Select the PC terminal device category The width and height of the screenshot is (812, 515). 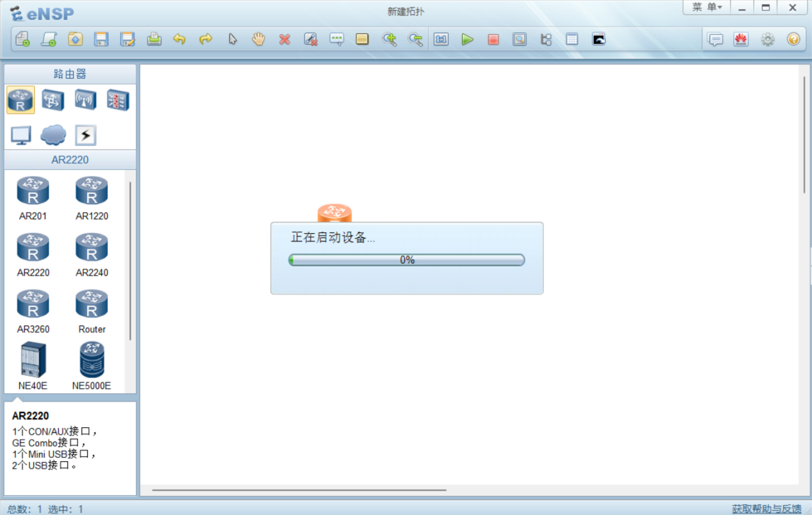20,135
